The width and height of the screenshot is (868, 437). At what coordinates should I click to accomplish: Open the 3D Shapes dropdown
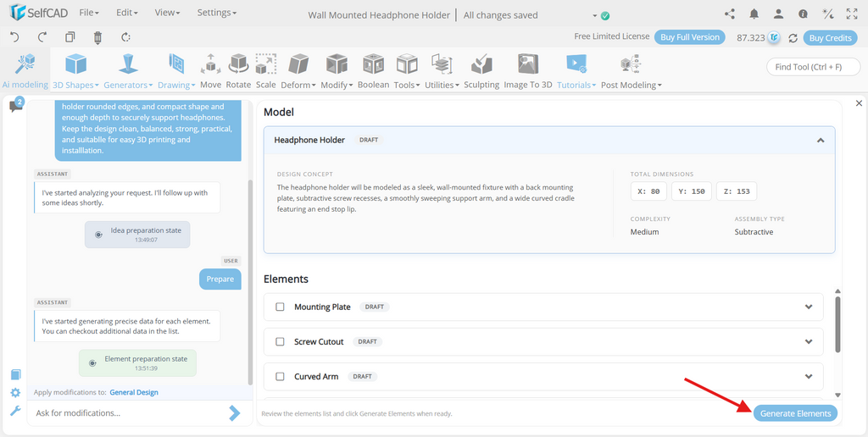(75, 71)
